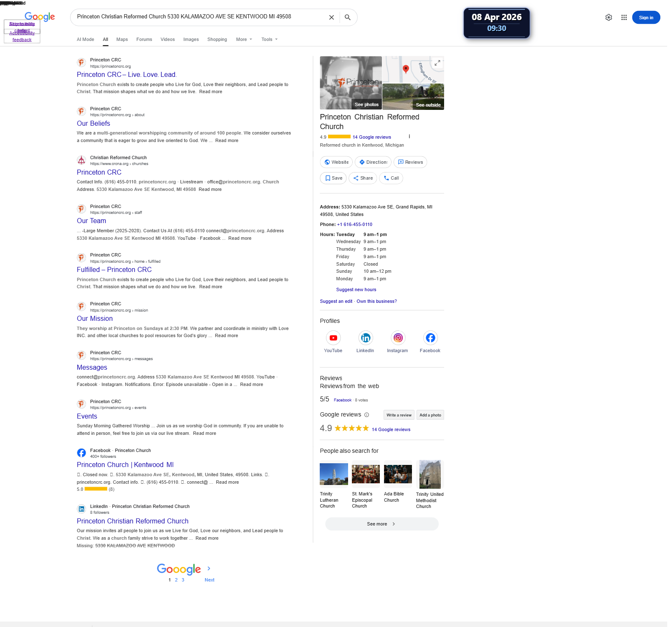Image resolution: width=672 pixels, height=627 pixels.
Task: Open the Instagram profile icon
Action: tap(398, 338)
